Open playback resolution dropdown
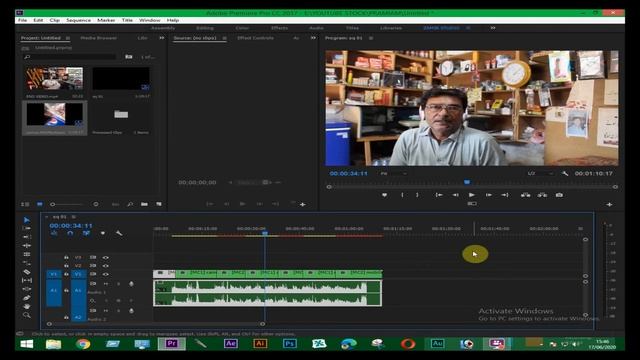 click(540, 173)
